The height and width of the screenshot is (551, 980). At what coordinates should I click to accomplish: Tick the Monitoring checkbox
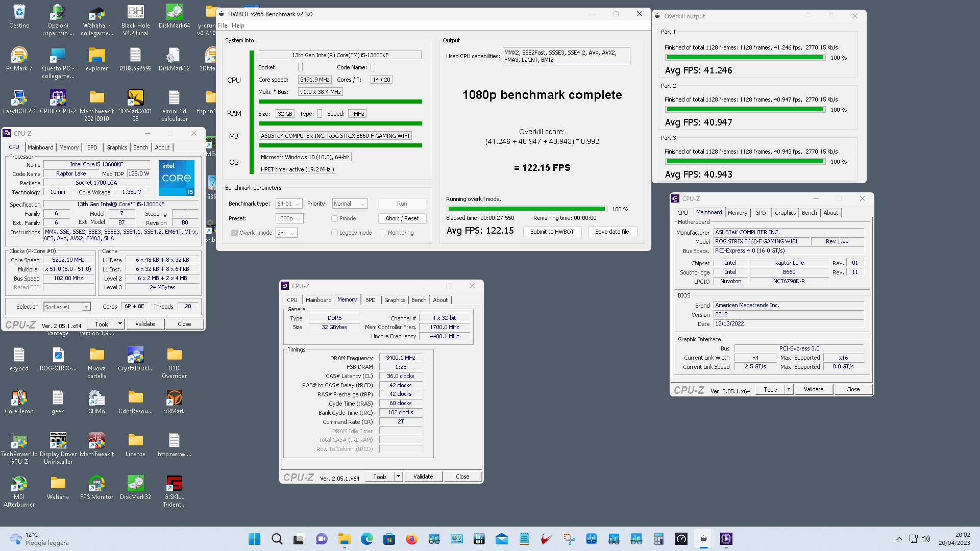click(383, 233)
